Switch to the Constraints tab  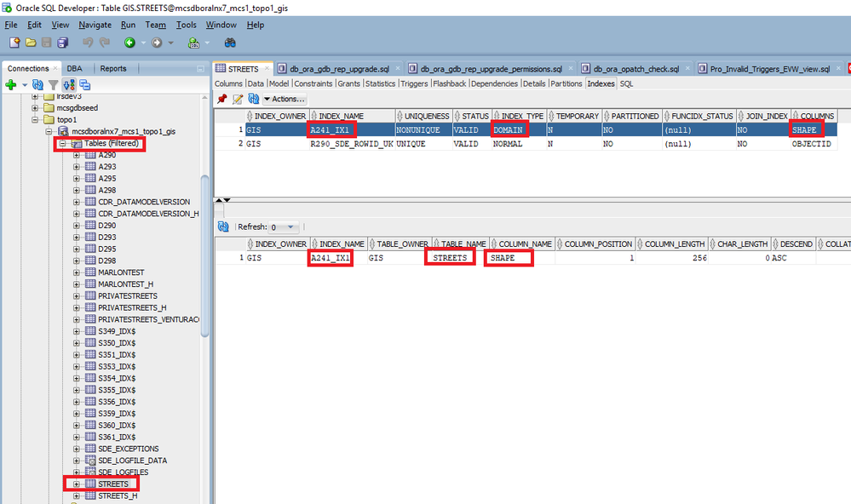pyautogui.click(x=313, y=83)
